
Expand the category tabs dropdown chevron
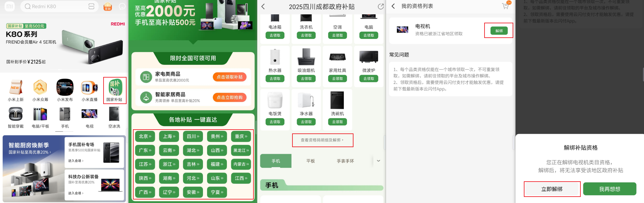(x=378, y=161)
